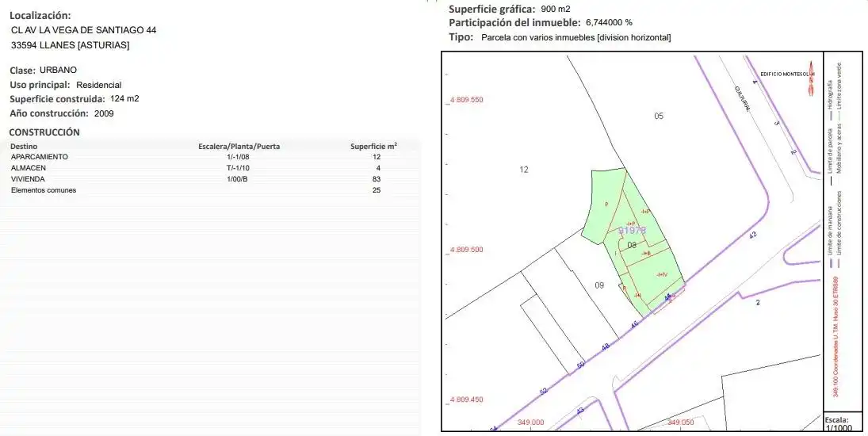This screenshot has width=868, height=436.
Task: Click the 'Uso principal:' label
Action: tap(40, 85)
